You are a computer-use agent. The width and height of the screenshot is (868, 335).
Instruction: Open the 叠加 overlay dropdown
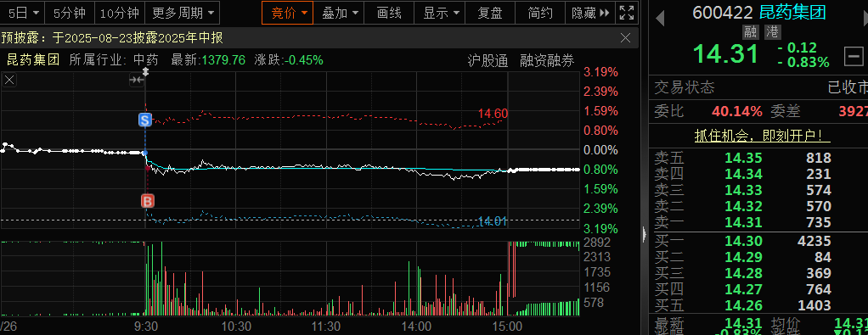click(x=339, y=12)
